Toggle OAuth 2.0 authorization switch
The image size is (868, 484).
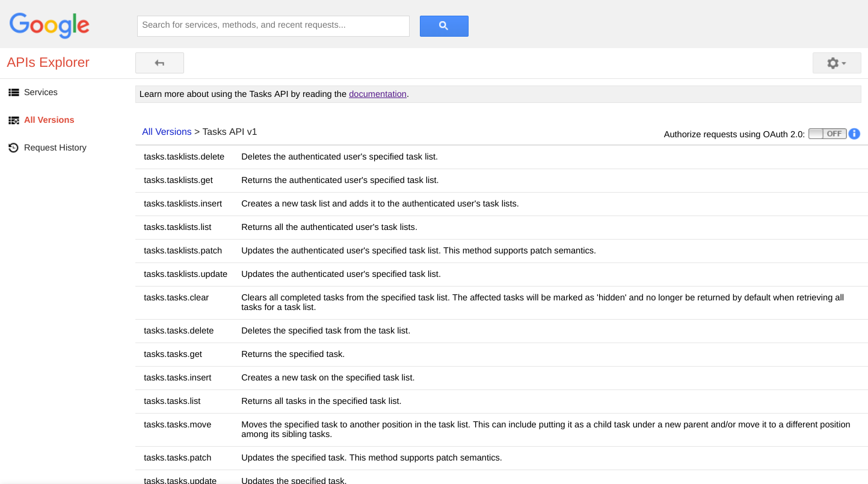(828, 134)
